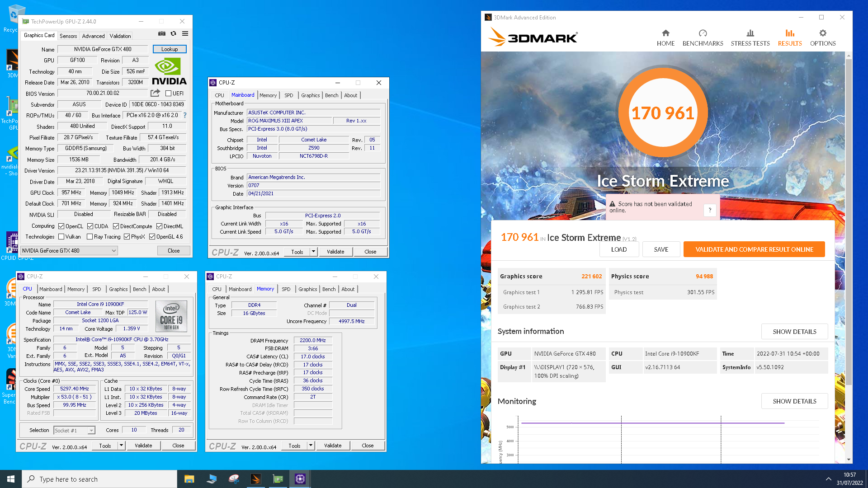868x488 pixels.
Task: Switch to the Sensors tab in GPU-Z
Action: [x=68, y=36]
